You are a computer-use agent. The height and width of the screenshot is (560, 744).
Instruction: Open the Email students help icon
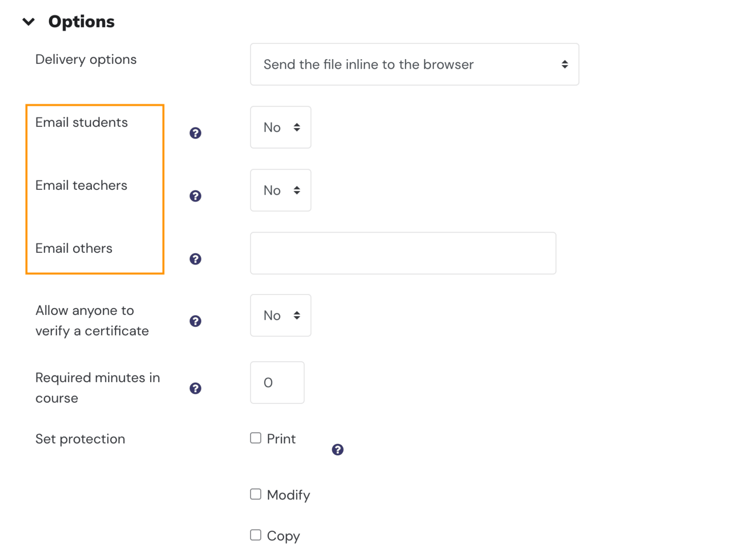(x=195, y=133)
